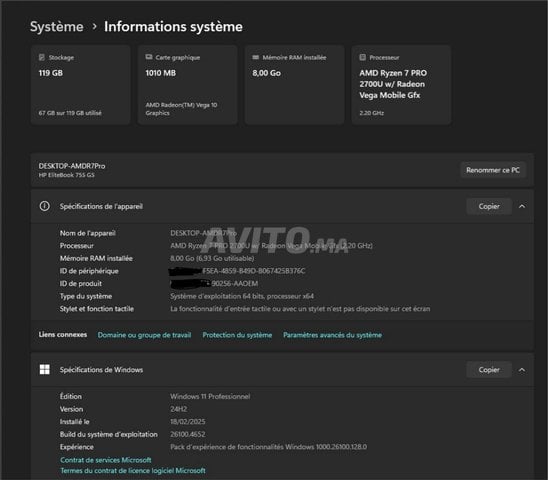Open the Mémoire RAM 8,00 Go card

(x=295, y=85)
